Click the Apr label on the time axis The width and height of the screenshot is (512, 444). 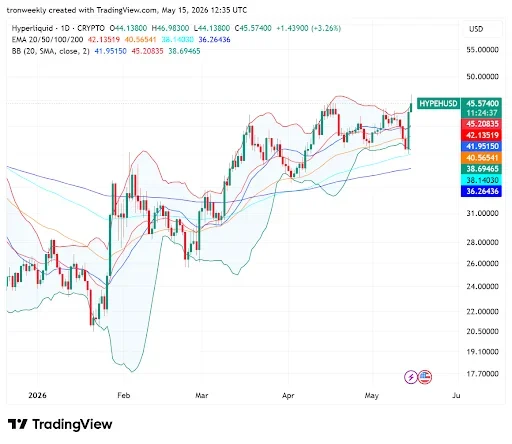pyautogui.click(x=288, y=396)
